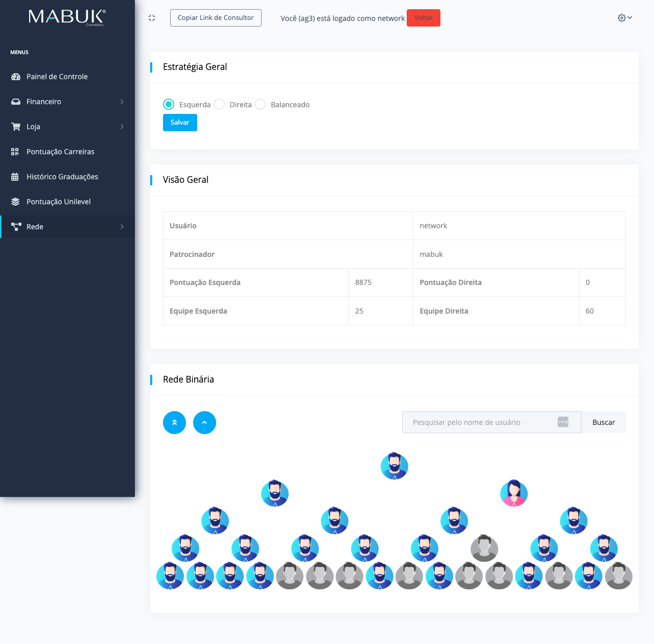
Task: Click the gray empty avatar in third row
Action: point(484,548)
